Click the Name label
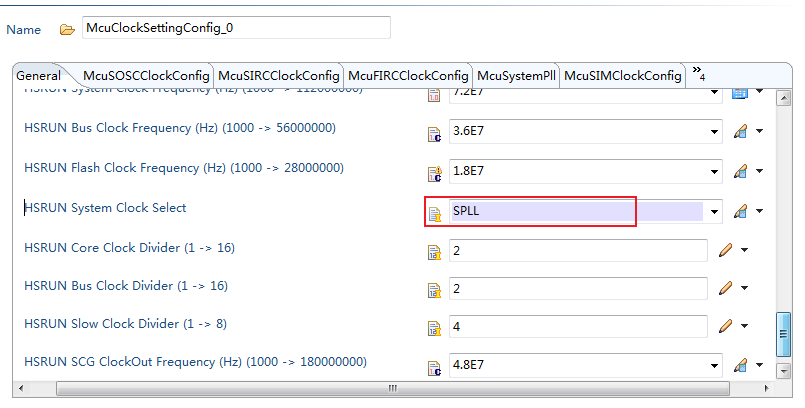This screenshot has height=408, width=805. pos(24,30)
